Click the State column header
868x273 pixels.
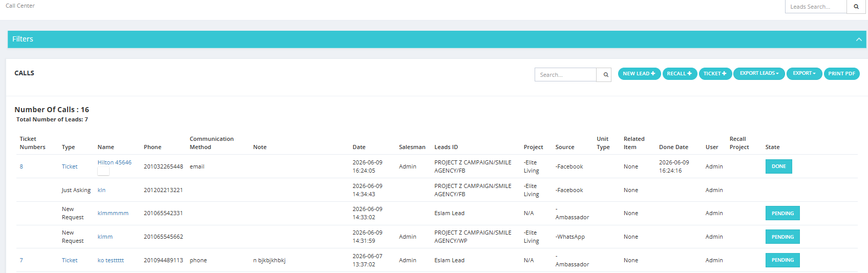tap(772, 147)
